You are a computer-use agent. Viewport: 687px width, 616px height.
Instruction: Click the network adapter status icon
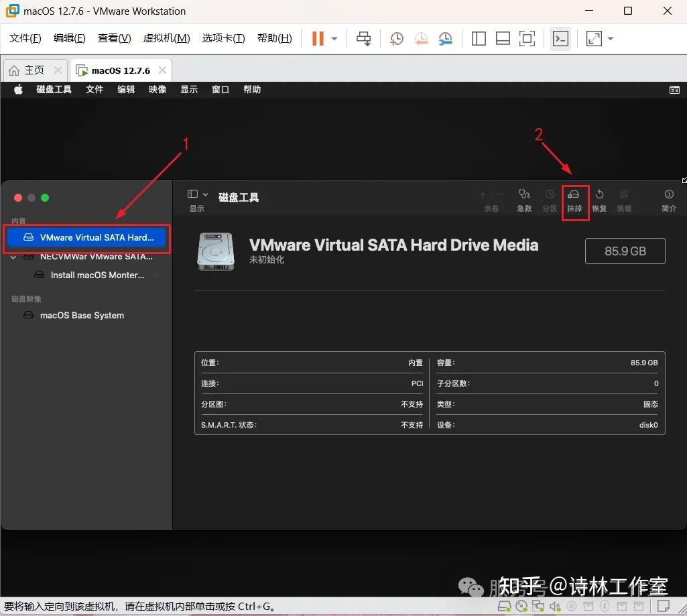538,606
